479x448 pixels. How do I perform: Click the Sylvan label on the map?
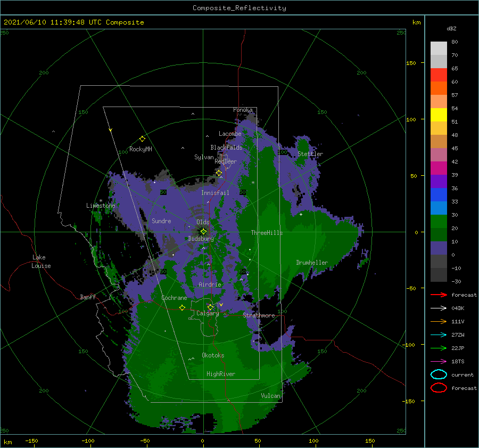(x=204, y=157)
